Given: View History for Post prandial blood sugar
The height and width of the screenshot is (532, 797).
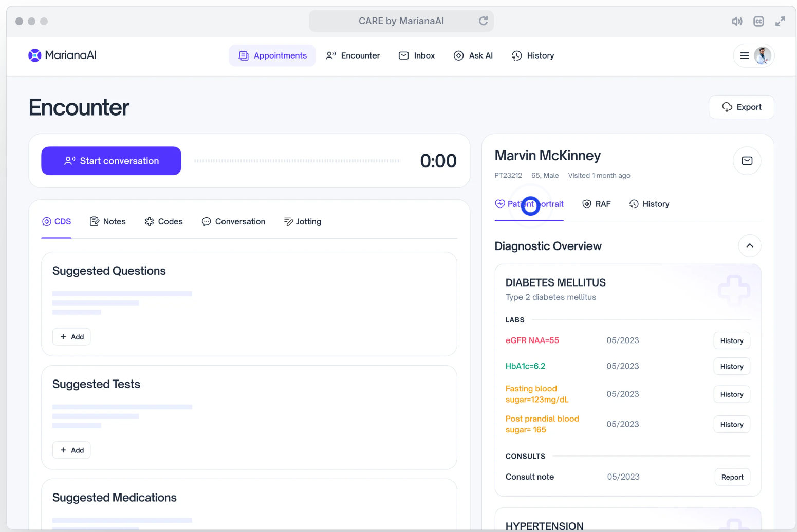Looking at the screenshot, I should click(732, 425).
